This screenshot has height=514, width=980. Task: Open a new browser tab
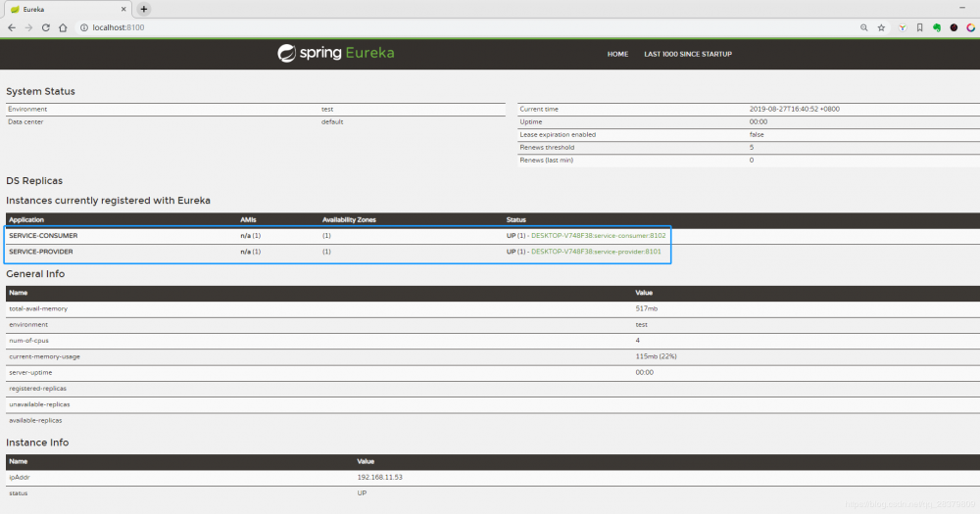click(144, 10)
